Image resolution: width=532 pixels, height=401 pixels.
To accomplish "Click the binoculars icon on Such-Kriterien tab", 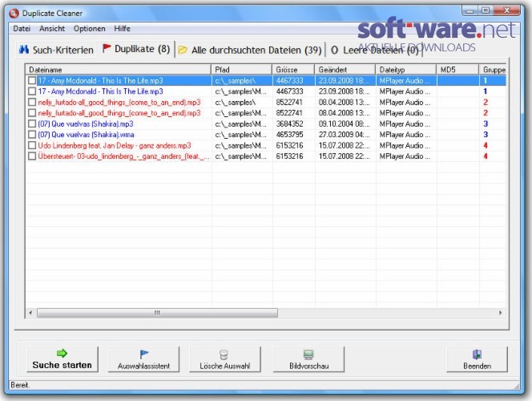I will [24, 50].
